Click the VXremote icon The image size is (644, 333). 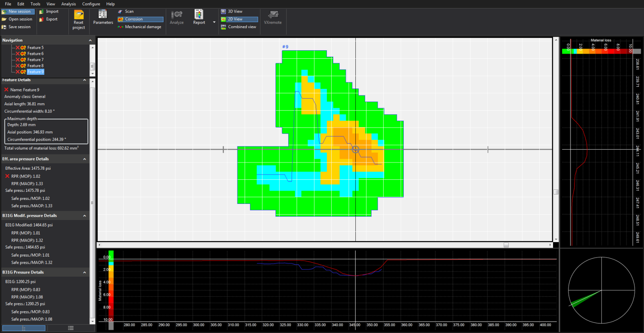coord(273,14)
